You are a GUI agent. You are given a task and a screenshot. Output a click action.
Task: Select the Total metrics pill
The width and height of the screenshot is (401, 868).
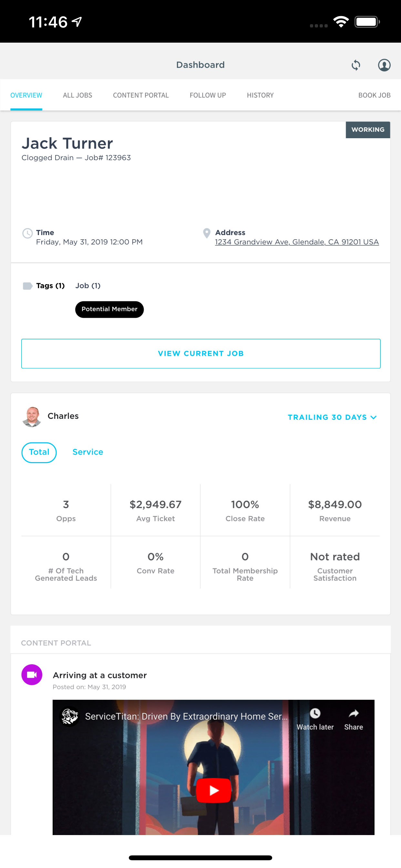pos(39,452)
